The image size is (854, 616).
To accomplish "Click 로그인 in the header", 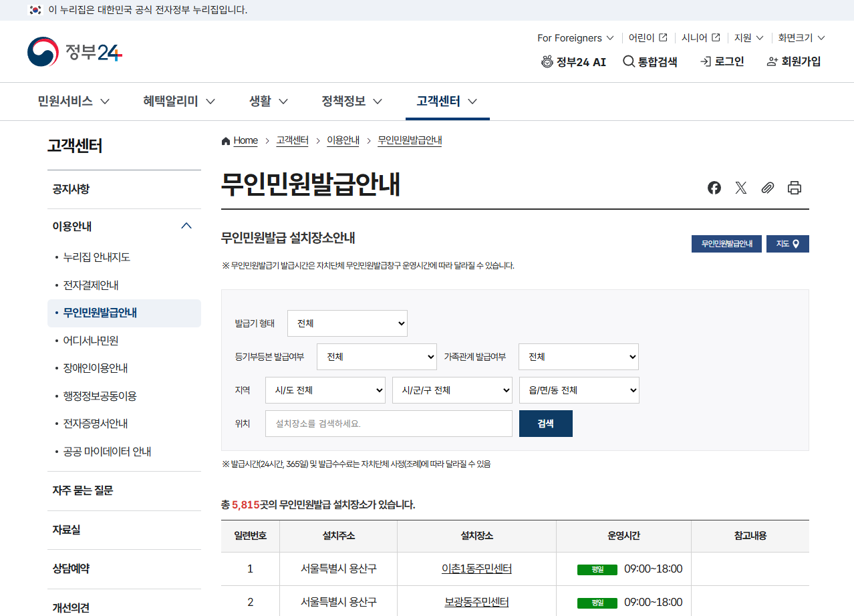I will coord(722,61).
